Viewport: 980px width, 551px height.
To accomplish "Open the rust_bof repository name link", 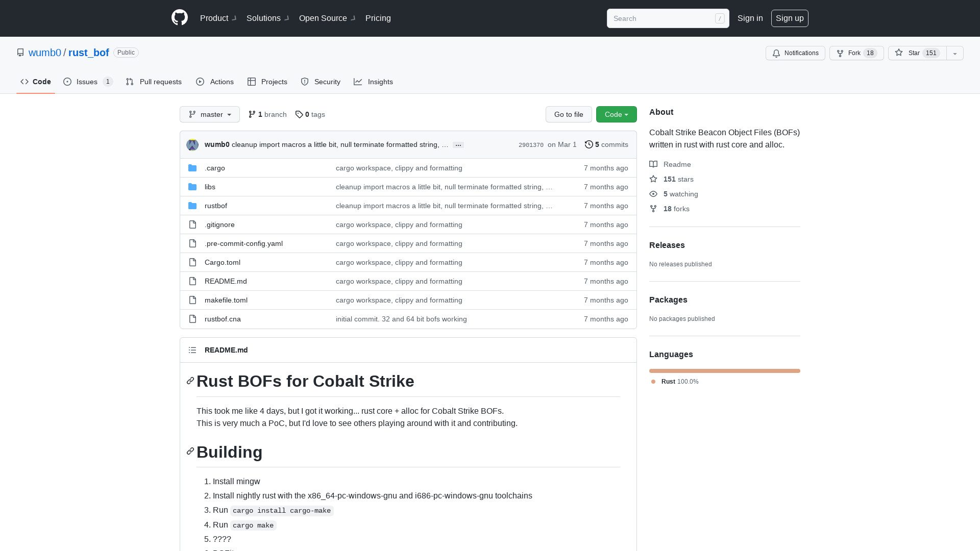I will click(89, 53).
